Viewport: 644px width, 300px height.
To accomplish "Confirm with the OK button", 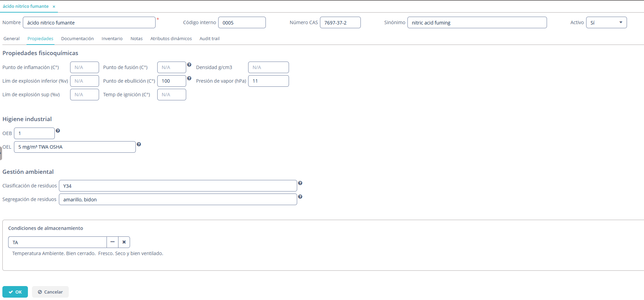I will (x=15, y=292).
